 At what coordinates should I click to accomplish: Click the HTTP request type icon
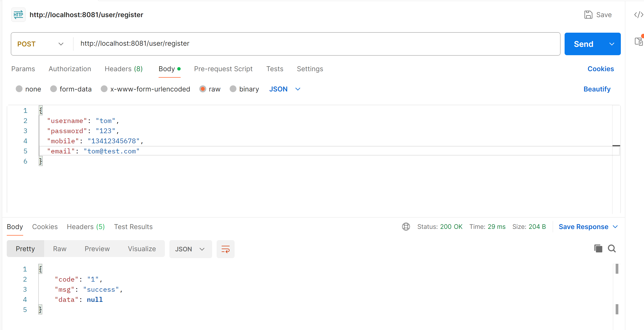click(x=18, y=15)
